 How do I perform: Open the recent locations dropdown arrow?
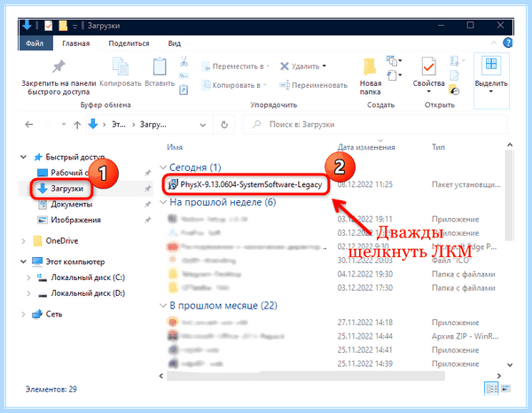(64, 124)
